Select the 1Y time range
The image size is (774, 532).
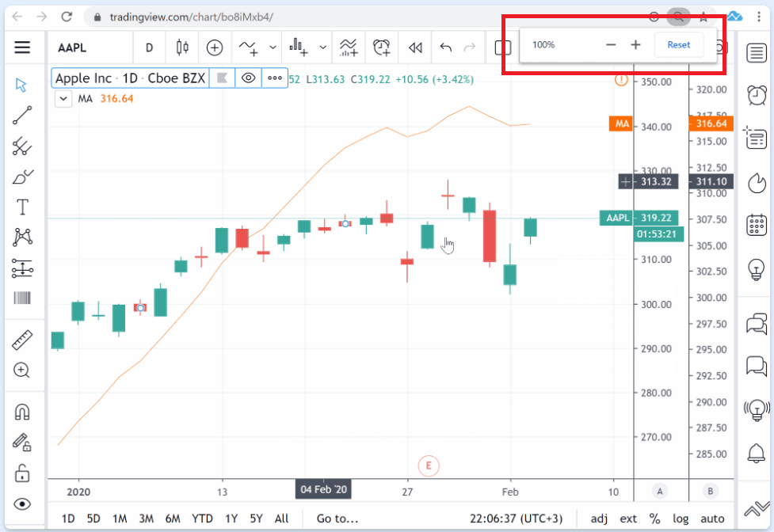click(231, 519)
